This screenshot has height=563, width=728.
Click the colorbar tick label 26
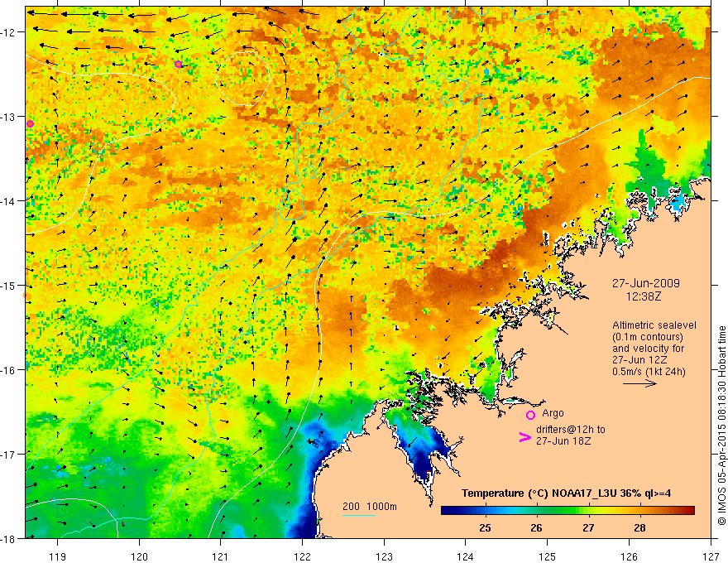tap(537, 528)
